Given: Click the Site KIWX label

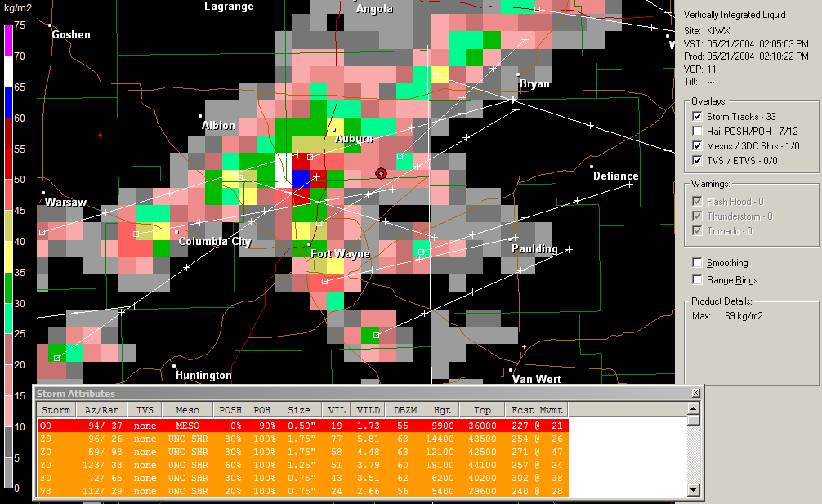Looking at the screenshot, I should point(707,30).
